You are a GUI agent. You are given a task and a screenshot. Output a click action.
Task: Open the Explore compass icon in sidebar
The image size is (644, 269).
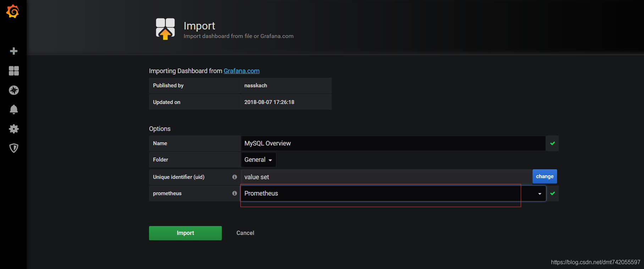click(13, 90)
